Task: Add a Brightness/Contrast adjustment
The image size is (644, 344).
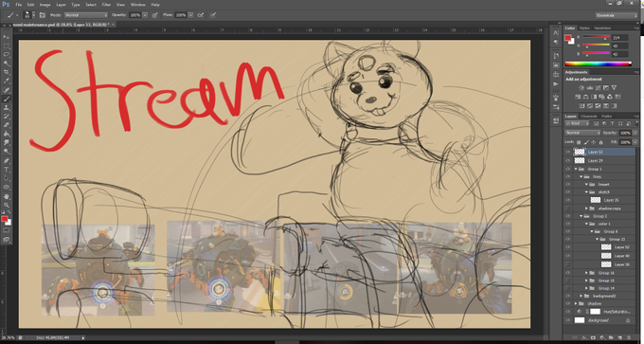Action: (581, 87)
